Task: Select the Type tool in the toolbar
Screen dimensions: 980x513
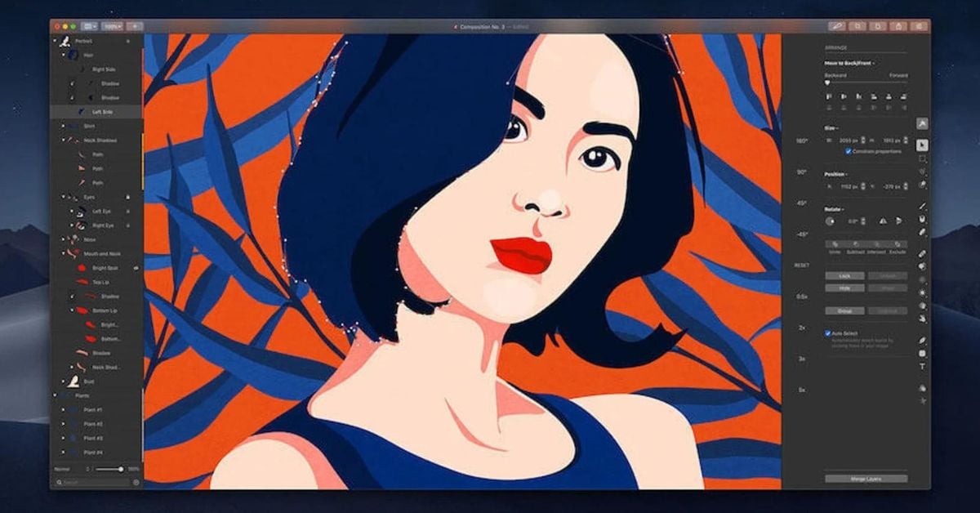Action: 922,367
